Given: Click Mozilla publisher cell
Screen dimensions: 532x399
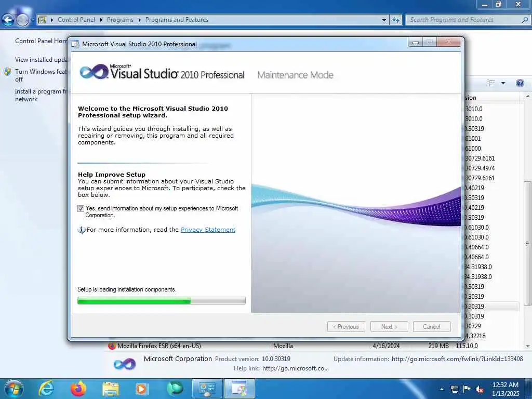Looking at the screenshot, I should (x=283, y=345).
